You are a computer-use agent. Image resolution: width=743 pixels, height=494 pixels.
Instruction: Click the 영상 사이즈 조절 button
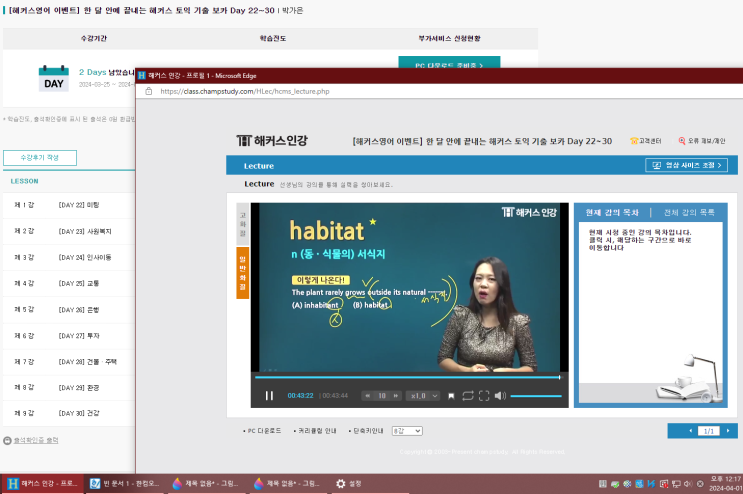click(686, 165)
